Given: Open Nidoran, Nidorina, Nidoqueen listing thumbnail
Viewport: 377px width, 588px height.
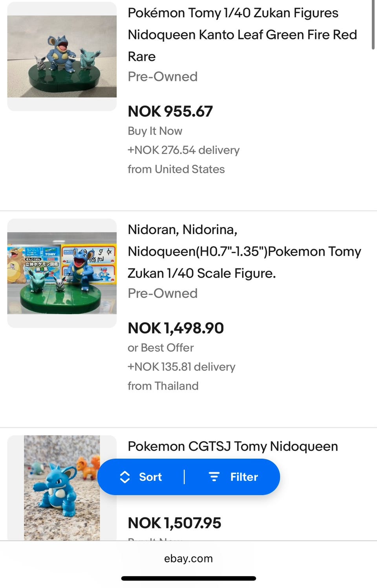Looking at the screenshot, I should tap(62, 273).
